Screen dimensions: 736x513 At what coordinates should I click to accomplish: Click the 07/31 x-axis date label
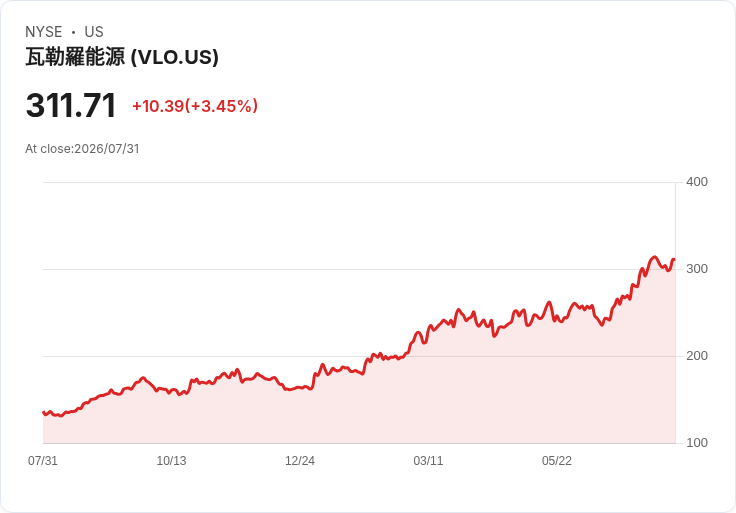click(43, 460)
